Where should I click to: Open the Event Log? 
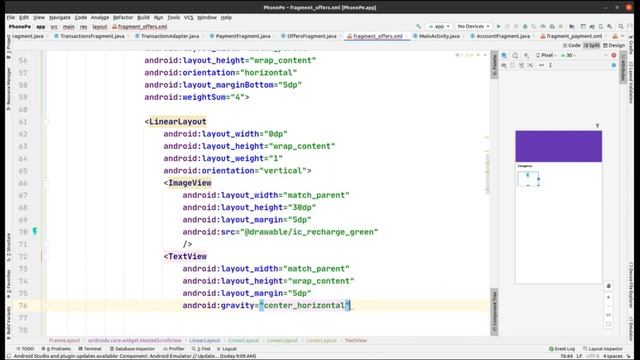[562, 349]
